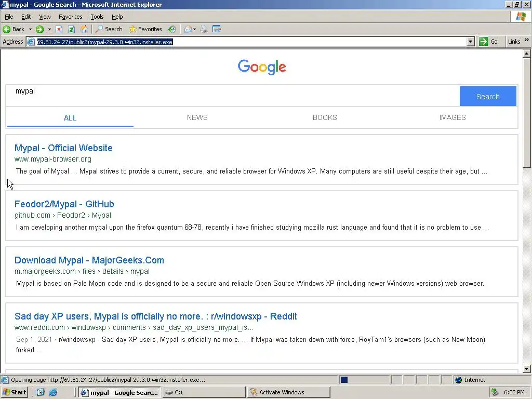Click the green Forward arrow icon

(39, 29)
